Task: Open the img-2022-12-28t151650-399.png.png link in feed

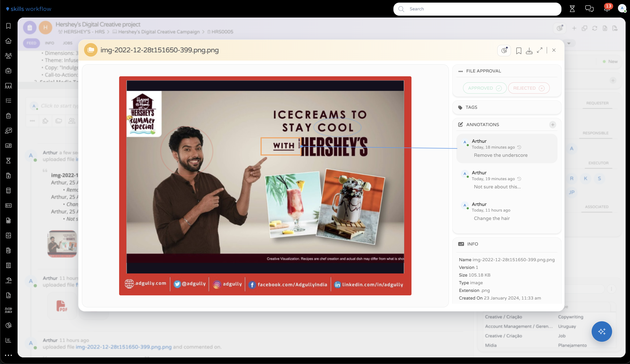Action: 124,347
